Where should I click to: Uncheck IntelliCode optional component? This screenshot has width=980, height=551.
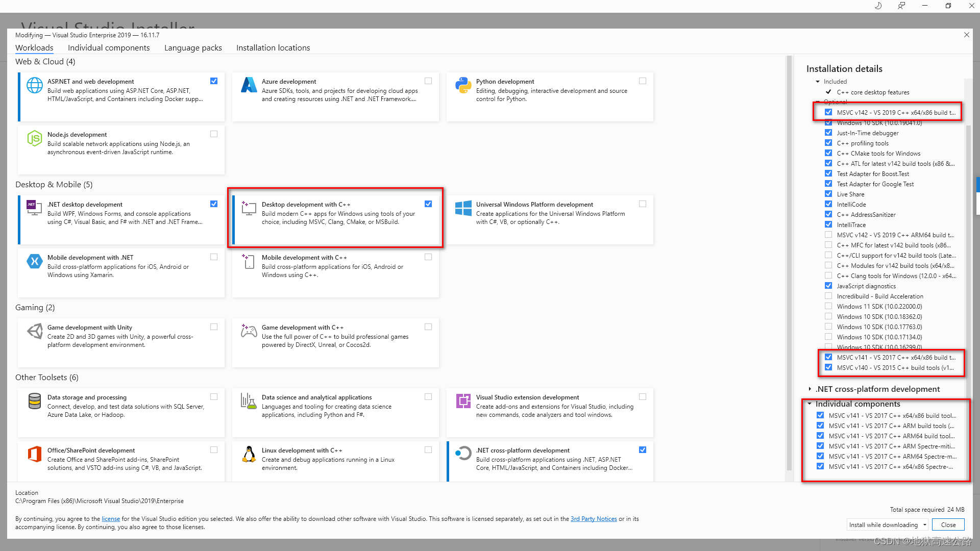(828, 204)
